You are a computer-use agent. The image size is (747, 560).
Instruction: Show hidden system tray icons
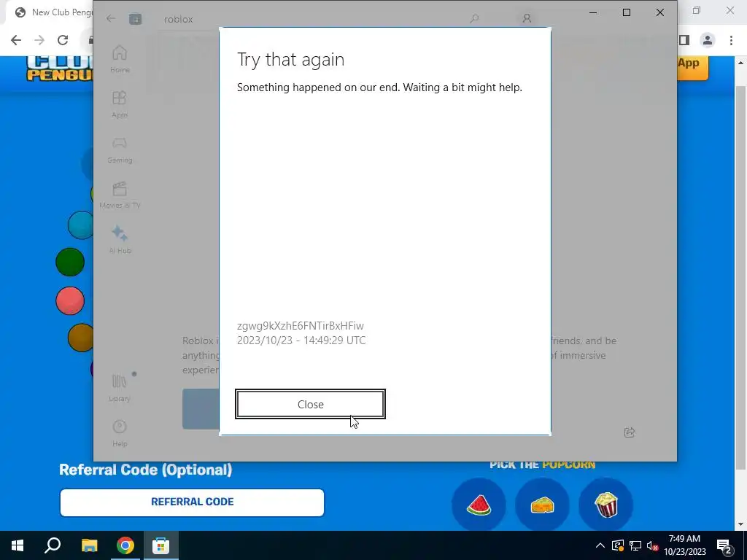click(600, 545)
